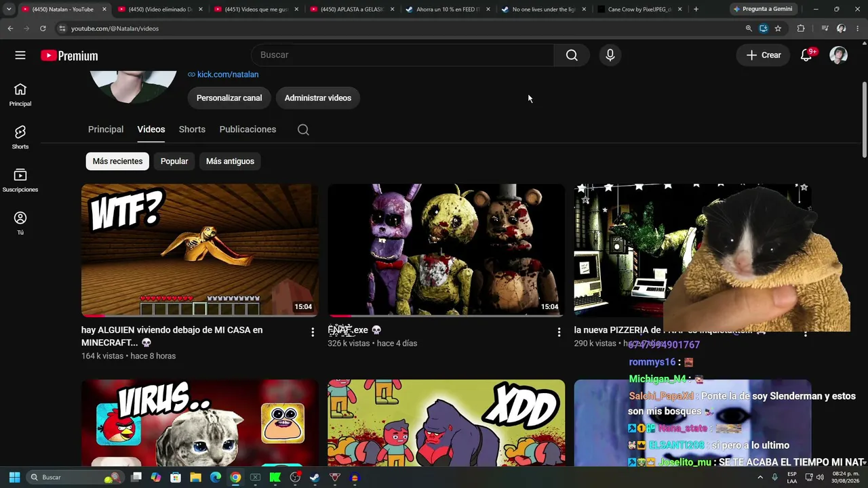Viewport: 868px width, 488px height.
Task: Open the Tú section in sidebar
Action: click(x=20, y=223)
